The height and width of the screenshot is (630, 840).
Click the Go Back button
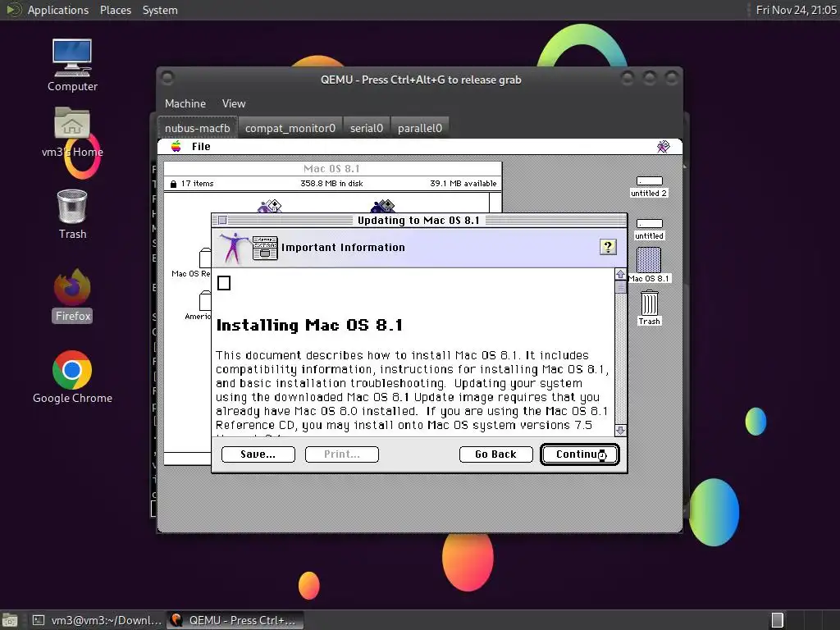click(495, 454)
